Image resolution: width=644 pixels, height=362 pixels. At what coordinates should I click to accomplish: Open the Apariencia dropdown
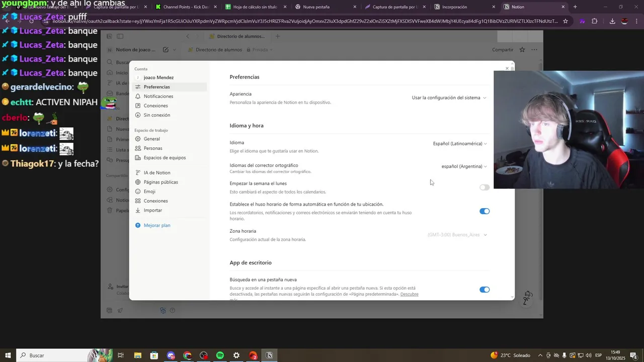[449, 98]
